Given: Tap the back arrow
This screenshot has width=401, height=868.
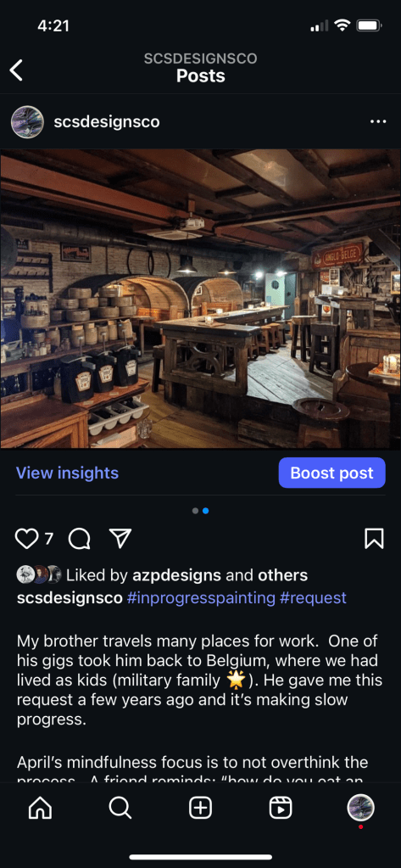Looking at the screenshot, I should pos(17,70).
